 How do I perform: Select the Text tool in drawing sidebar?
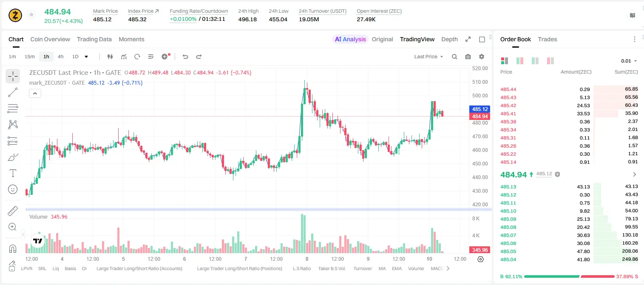[x=13, y=173]
